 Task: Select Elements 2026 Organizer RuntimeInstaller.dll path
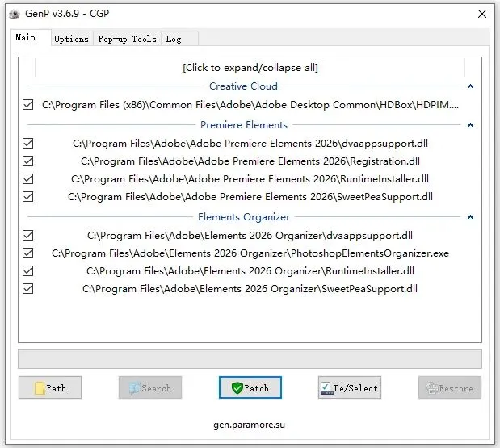click(250, 271)
